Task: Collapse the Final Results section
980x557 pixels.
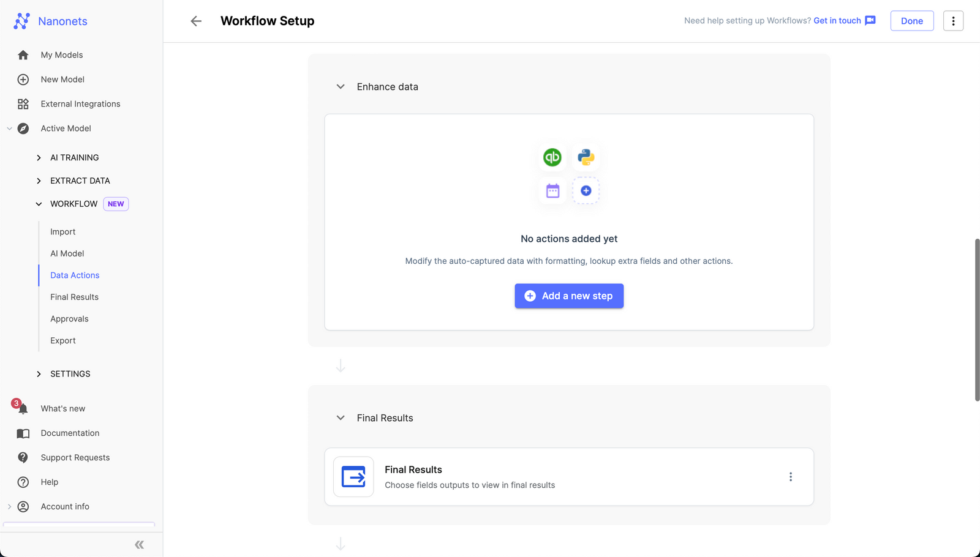Action: (341, 418)
